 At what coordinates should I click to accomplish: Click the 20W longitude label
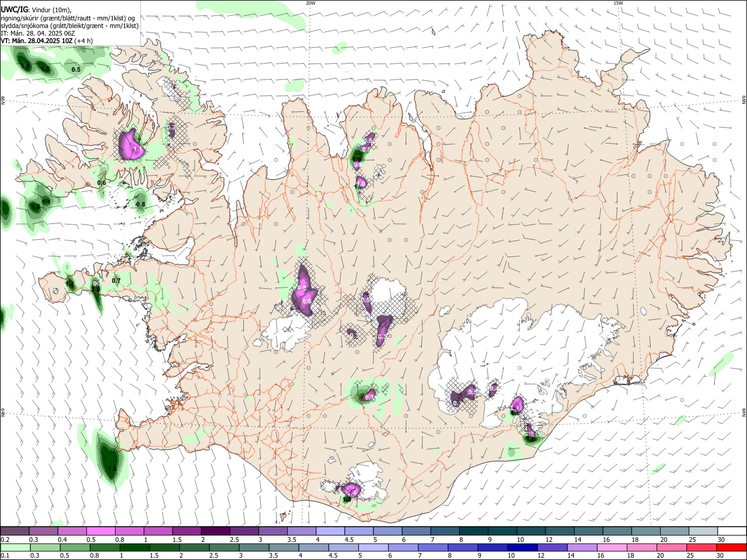(310, 3)
